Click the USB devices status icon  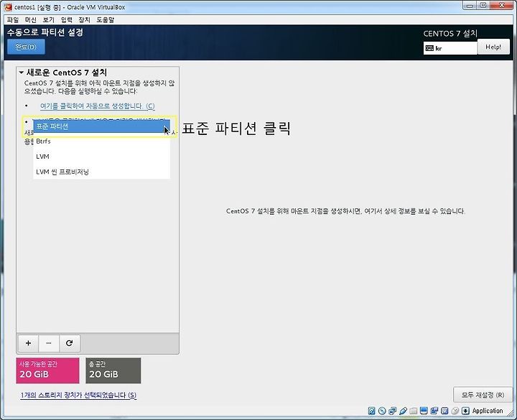click(x=403, y=411)
